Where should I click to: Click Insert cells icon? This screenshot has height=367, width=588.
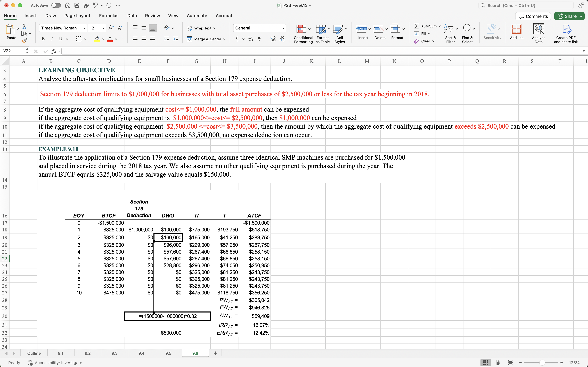[x=361, y=29]
